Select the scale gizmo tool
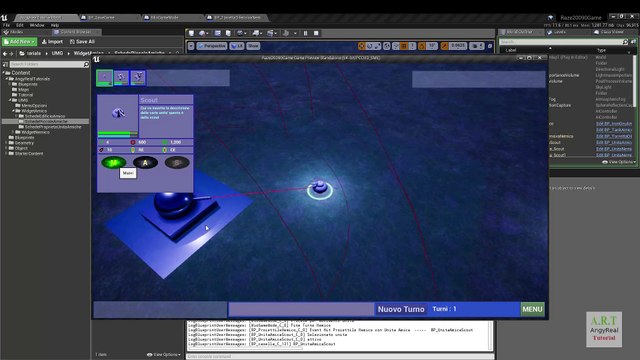This screenshot has height=360, width=640. pyautogui.click(x=378, y=46)
